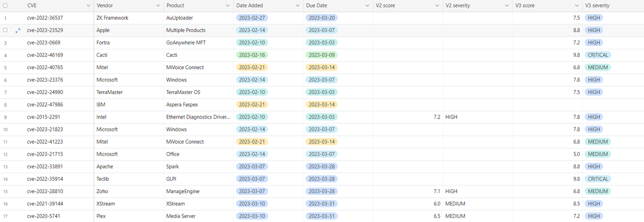Viewport: 644px width, 222px height.
Task: Select the cve-2020-5741 cell
Action: point(58,216)
